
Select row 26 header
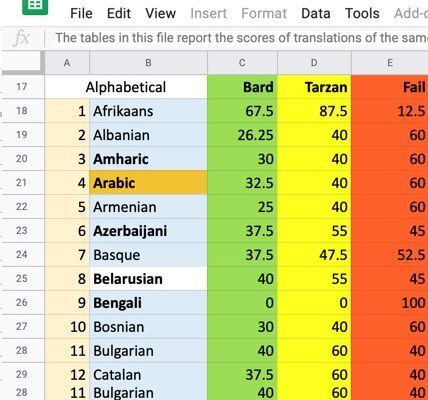23,302
